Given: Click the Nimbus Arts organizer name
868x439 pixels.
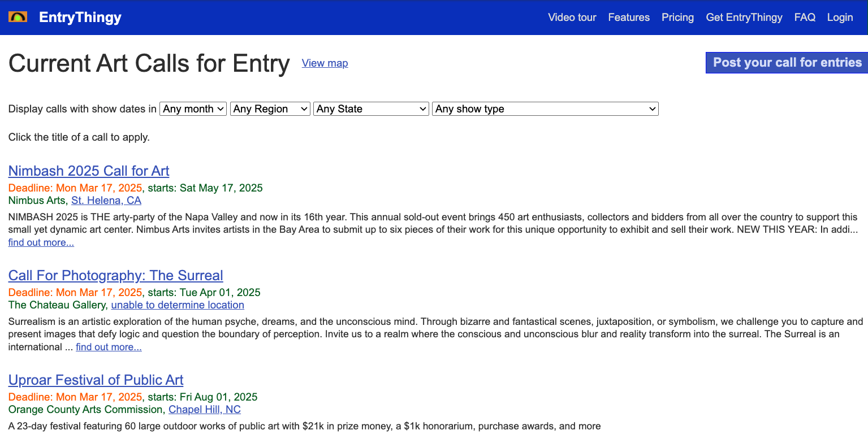Looking at the screenshot, I should 37,201.
